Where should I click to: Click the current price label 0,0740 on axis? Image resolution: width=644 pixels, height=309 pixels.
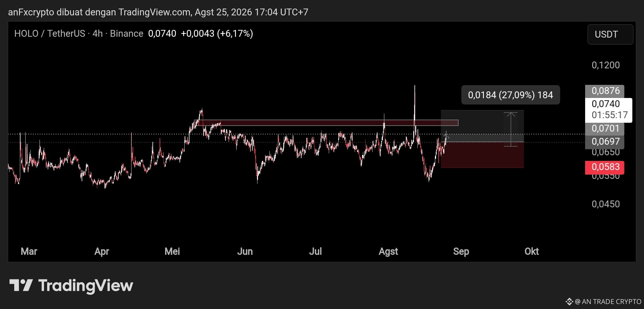tap(606, 104)
